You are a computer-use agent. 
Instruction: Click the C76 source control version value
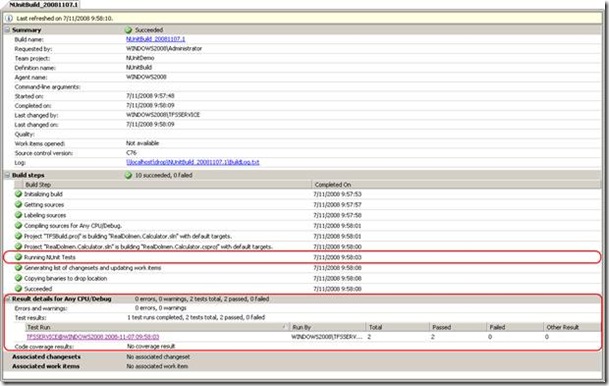pos(131,153)
